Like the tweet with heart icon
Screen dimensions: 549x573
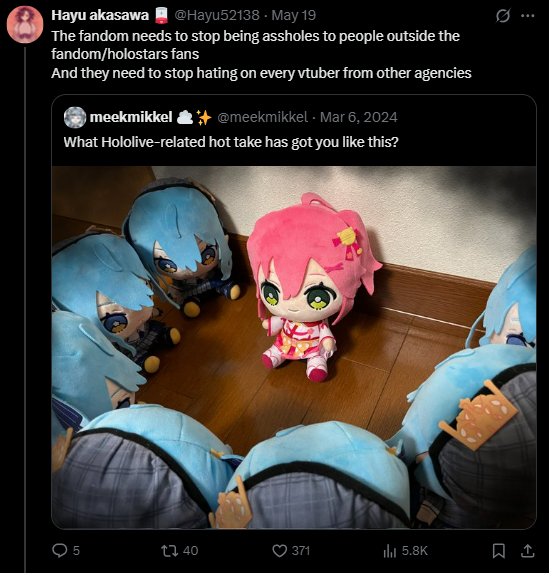click(x=280, y=551)
